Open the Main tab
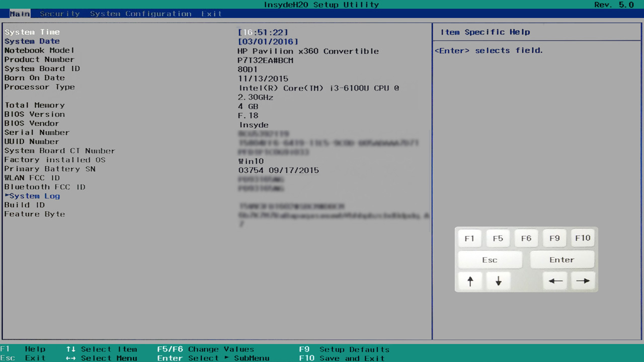The image size is (644, 362). pos(20,14)
